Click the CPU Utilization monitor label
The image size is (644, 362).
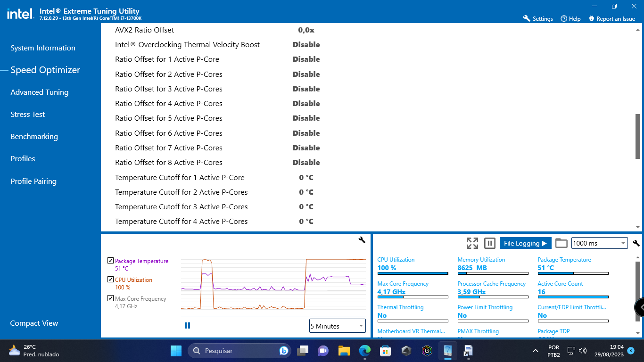tap(396, 260)
